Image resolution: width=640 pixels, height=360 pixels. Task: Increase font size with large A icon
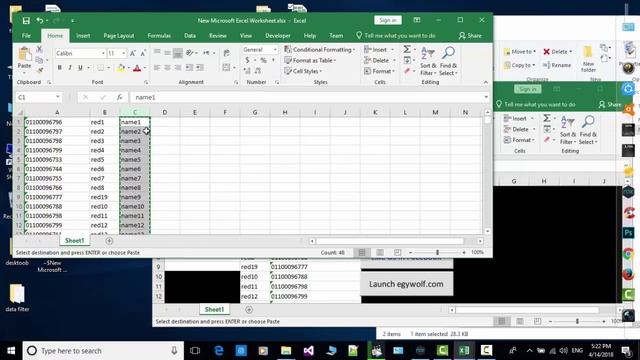pos(133,53)
